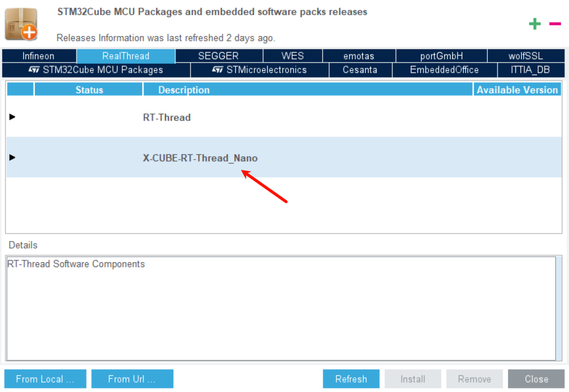The image size is (569, 392).
Task: Expand the RT-Thread row arrow
Action: point(12,117)
